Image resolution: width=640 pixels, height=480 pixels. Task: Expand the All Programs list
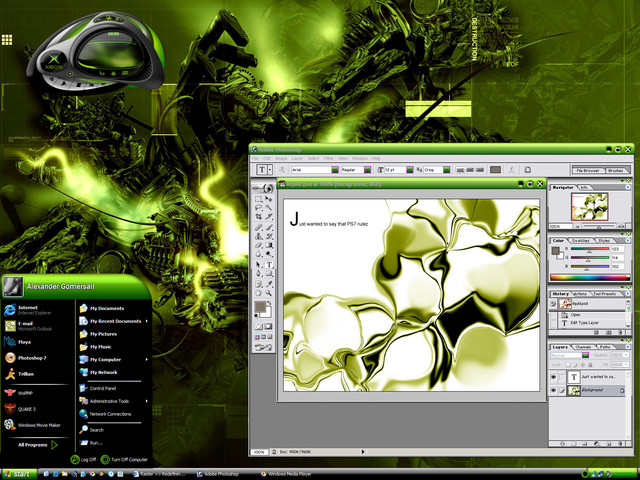(38, 444)
